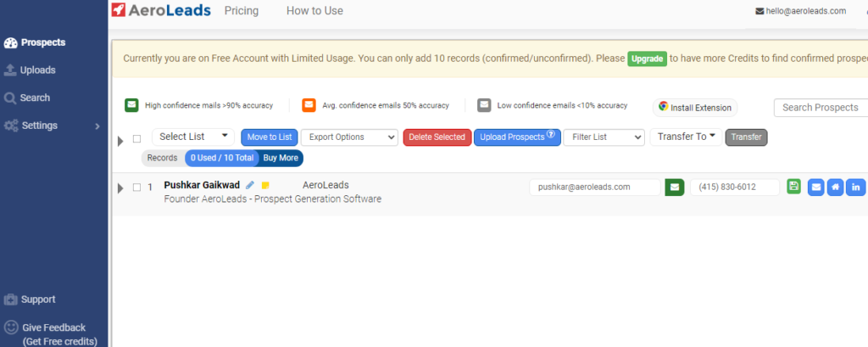
Task: Focus the Search Prospects field
Action: click(821, 108)
